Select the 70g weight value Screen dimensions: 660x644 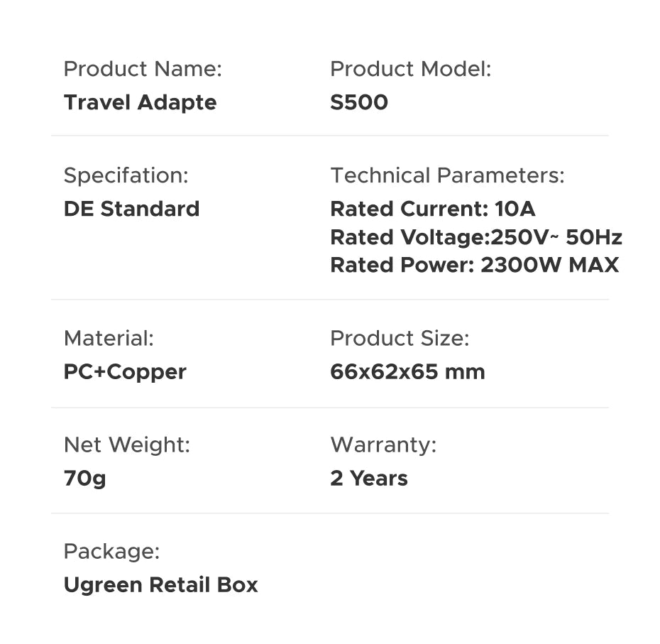click(x=85, y=479)
